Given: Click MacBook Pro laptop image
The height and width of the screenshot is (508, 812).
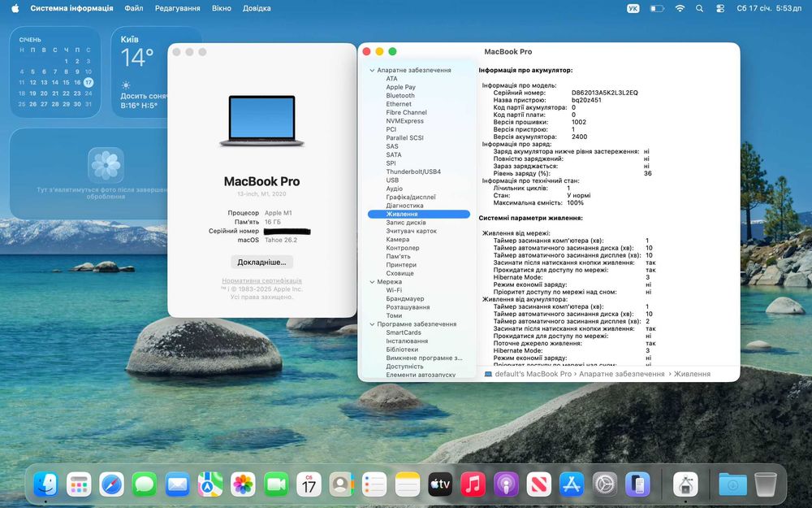Looking at the screenshot, I should coord(261,120).
